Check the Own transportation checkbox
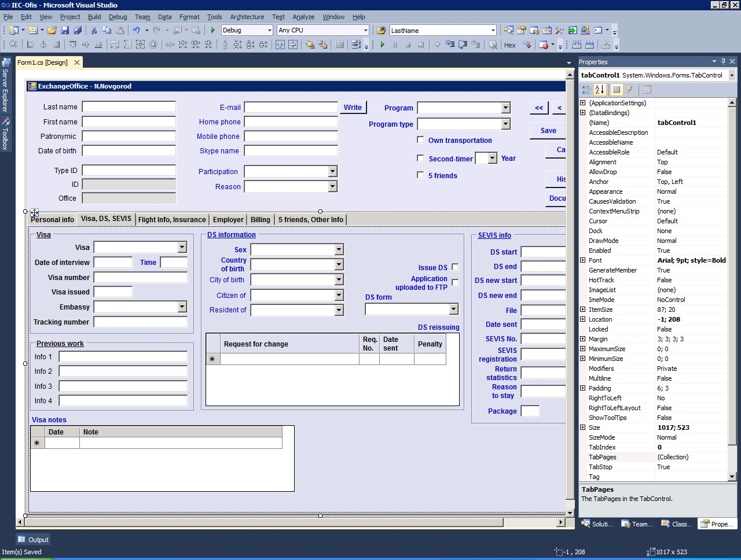Viewport: 741px width, 560px height. [x=421, y=139]
